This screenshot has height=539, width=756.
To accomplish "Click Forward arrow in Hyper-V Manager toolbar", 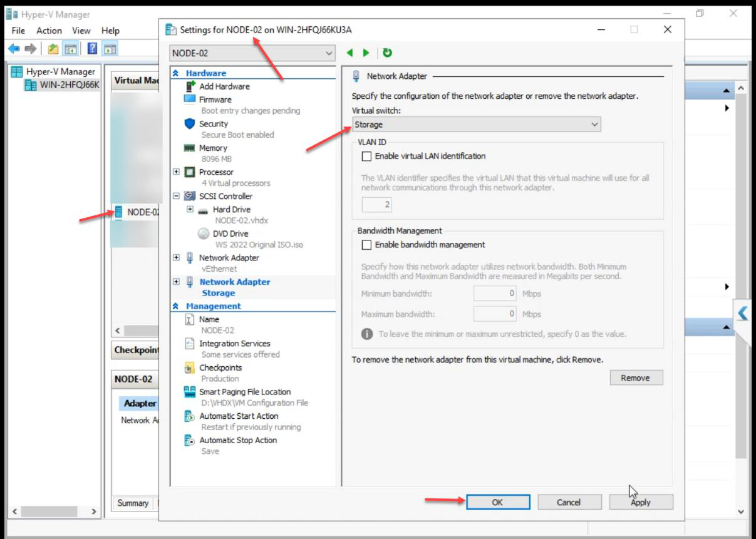I will pos(30,48).
